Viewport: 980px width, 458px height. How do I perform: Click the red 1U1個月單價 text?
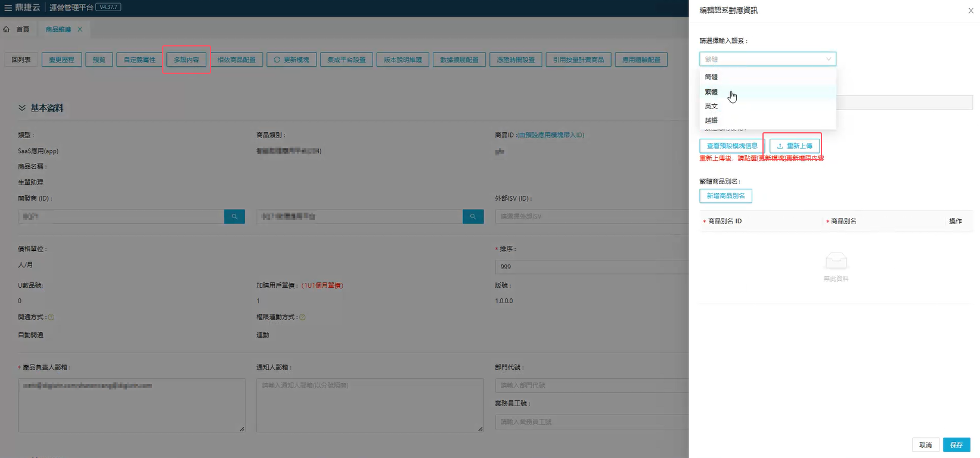322,285
